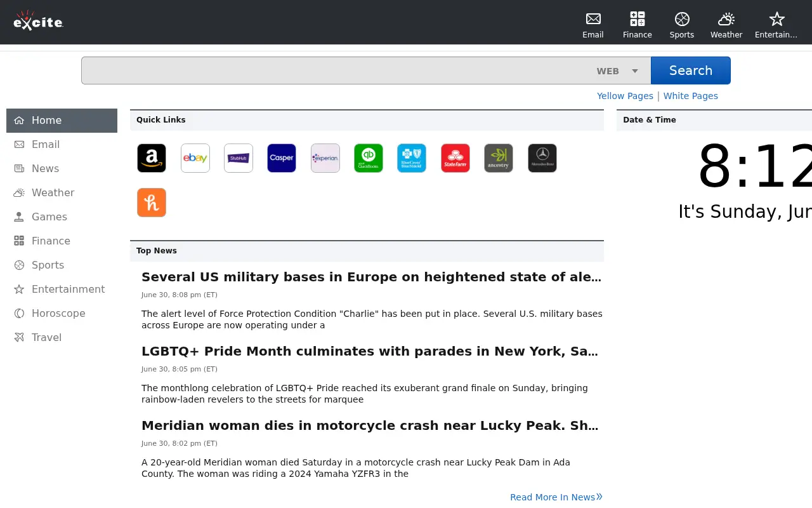The width and height of the screenshot is (812, 508).
Task: Open the US military bases headline
Action: (x=371, y=277)
